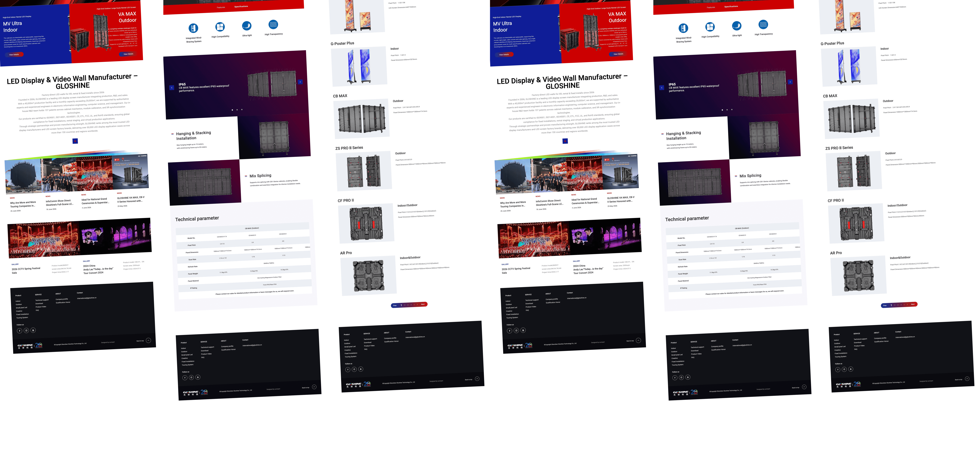Click Integrated Wind-Bracing icon on right-side CB MAX page
This screenshot has width=980, height=459.
pos(683,28)
